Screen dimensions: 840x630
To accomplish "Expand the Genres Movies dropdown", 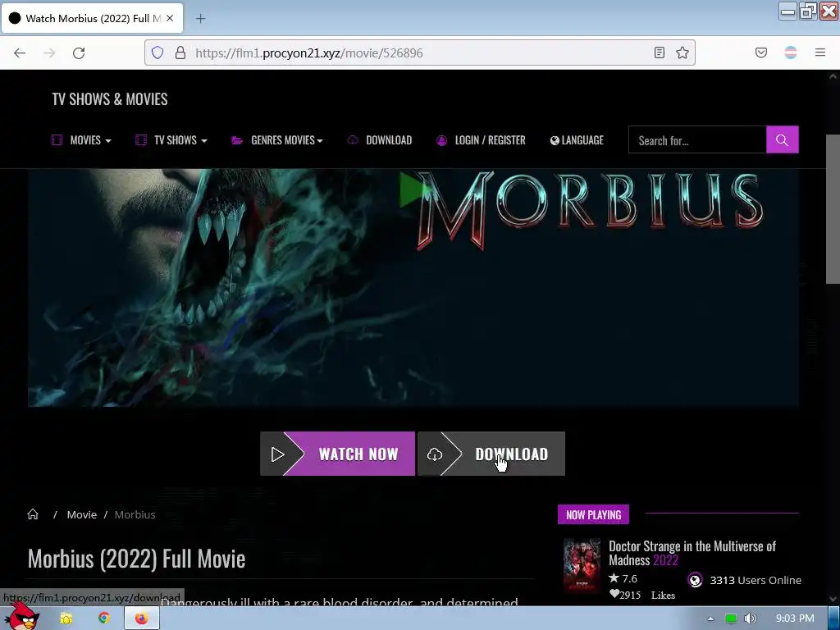I will 277,140.
